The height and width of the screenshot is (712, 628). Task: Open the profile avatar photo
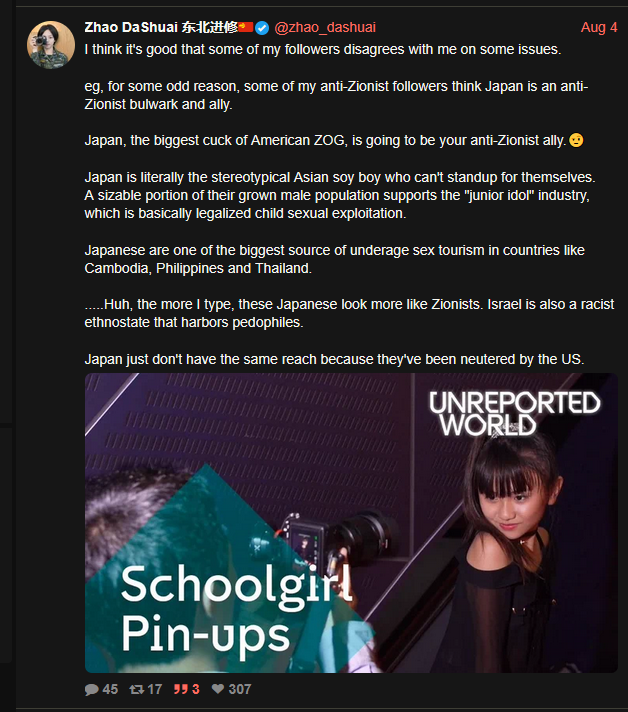click(51, 45)
